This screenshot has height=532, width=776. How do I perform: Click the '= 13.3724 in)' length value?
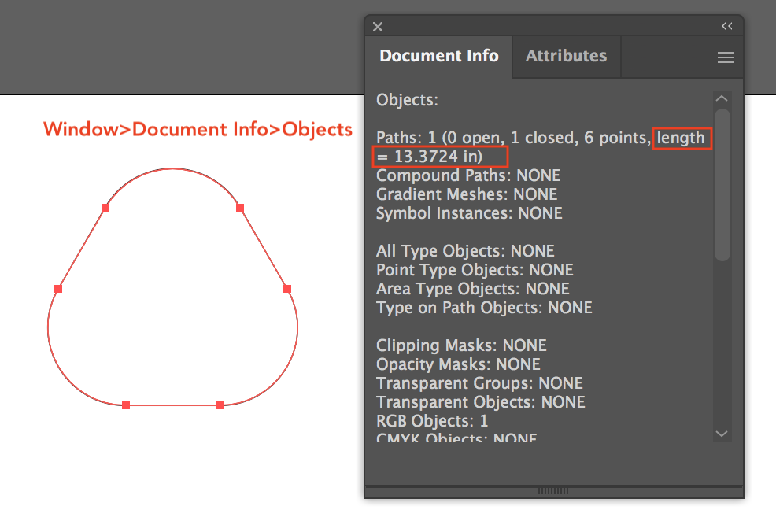[430, 157]
